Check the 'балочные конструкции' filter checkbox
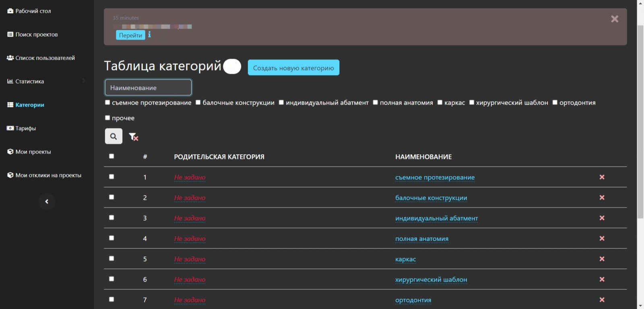The width and height of the screenshot is (644, 309). click(x=198, y=103)
